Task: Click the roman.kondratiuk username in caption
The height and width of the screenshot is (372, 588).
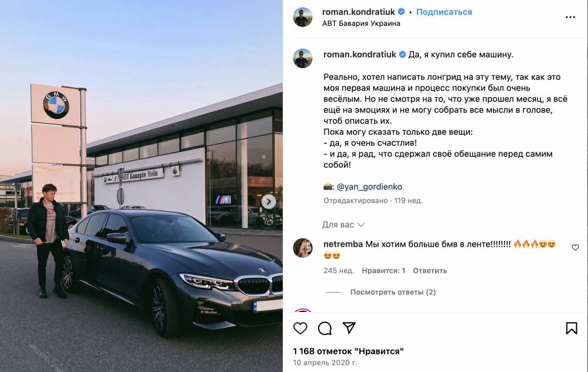Action: click(360, 54)
